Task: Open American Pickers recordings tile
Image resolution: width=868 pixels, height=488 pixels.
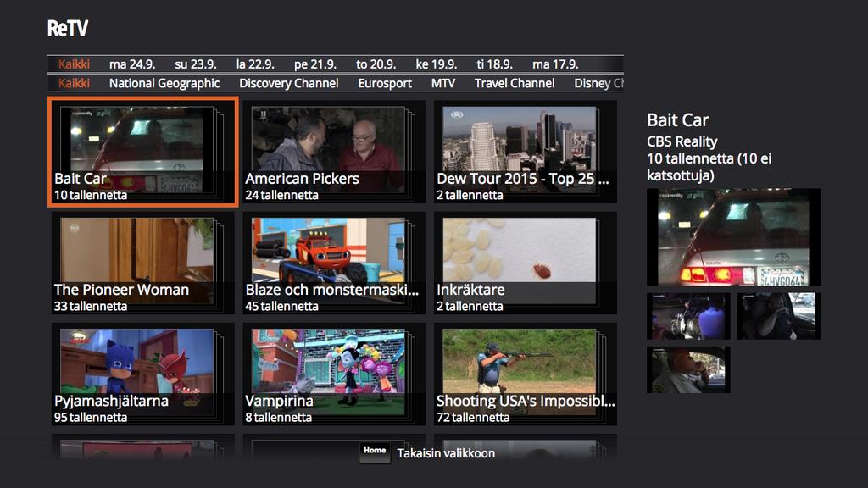Action: (x=334, y=152)
